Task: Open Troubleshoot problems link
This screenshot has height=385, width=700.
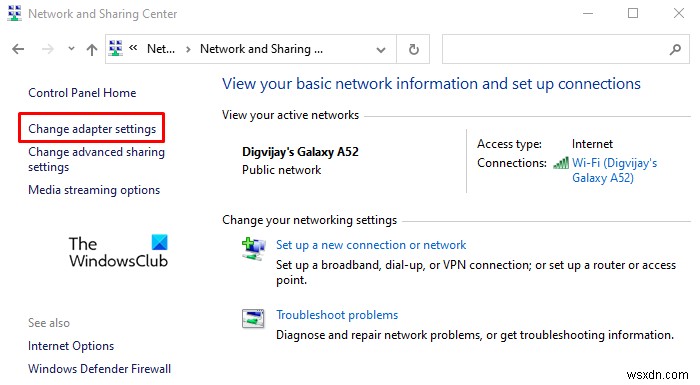Action: coord(337,315)
